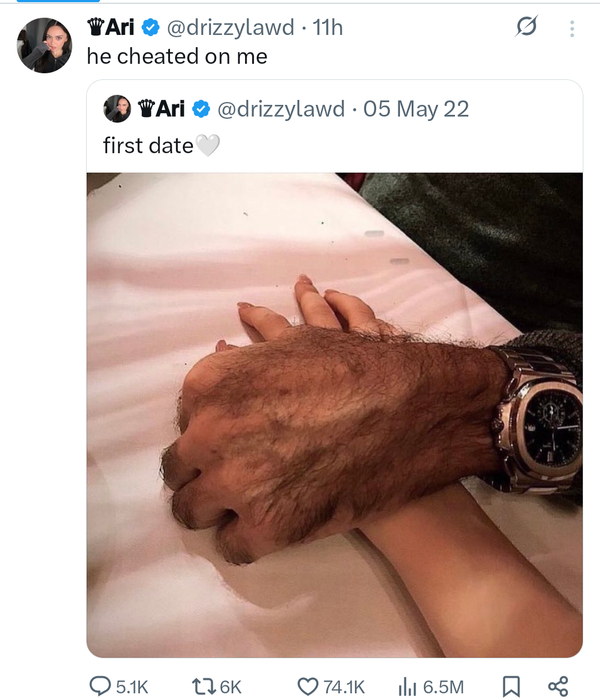
Task: Expand the holding-hands photo
Action: pos(334,415)
